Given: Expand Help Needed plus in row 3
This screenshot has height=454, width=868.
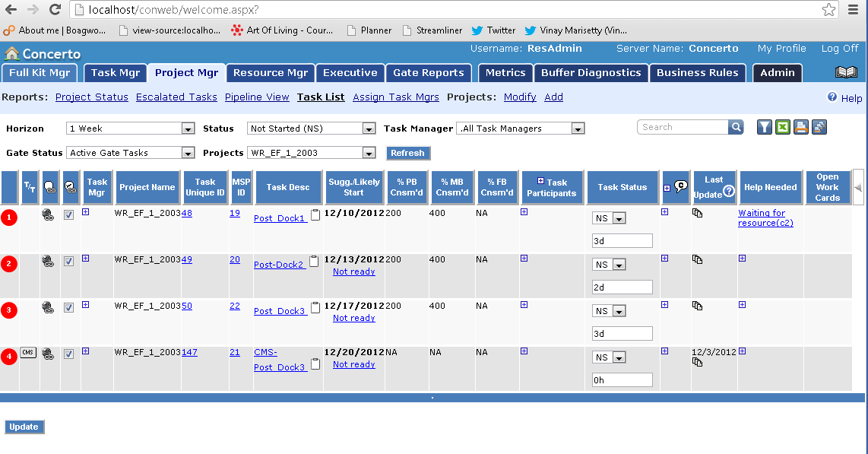Looking at the screenshot, I should coord(743,305).
